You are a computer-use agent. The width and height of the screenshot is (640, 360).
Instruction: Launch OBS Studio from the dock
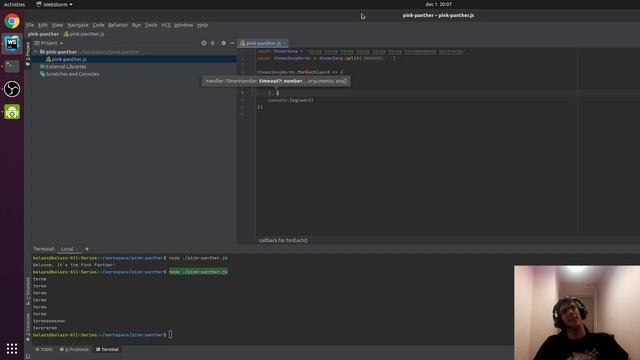click(x=12, y=89)
